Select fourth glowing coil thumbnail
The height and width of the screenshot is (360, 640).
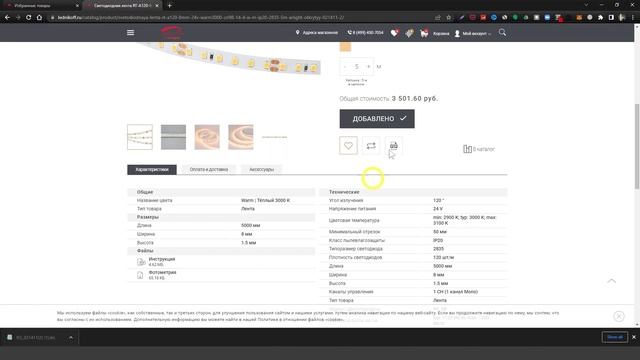pyautogui.click(x=241, y=137)
